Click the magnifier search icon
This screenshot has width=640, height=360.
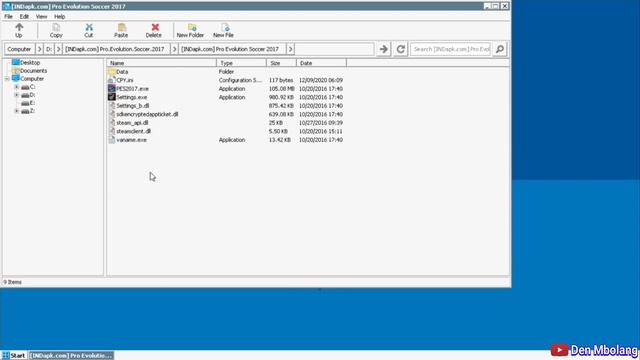(x=500, y=49)
